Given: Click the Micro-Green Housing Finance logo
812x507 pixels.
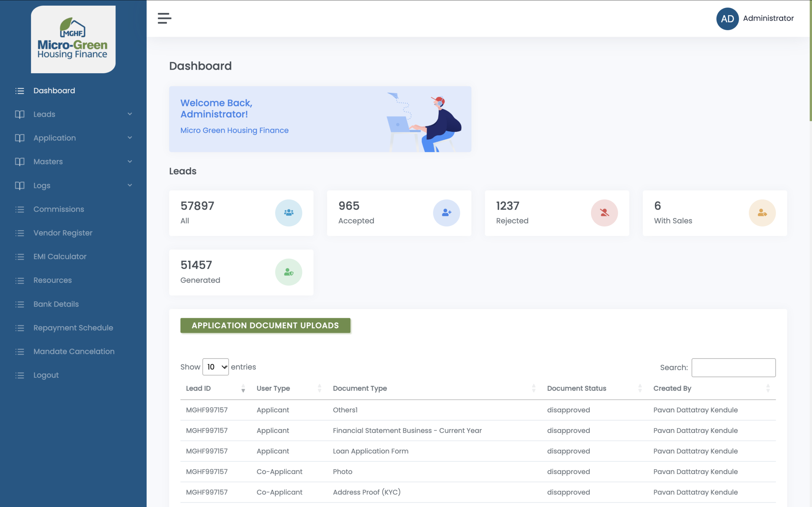Looking at the screenshot, I should pyautogui.click(x=73, y=39).
